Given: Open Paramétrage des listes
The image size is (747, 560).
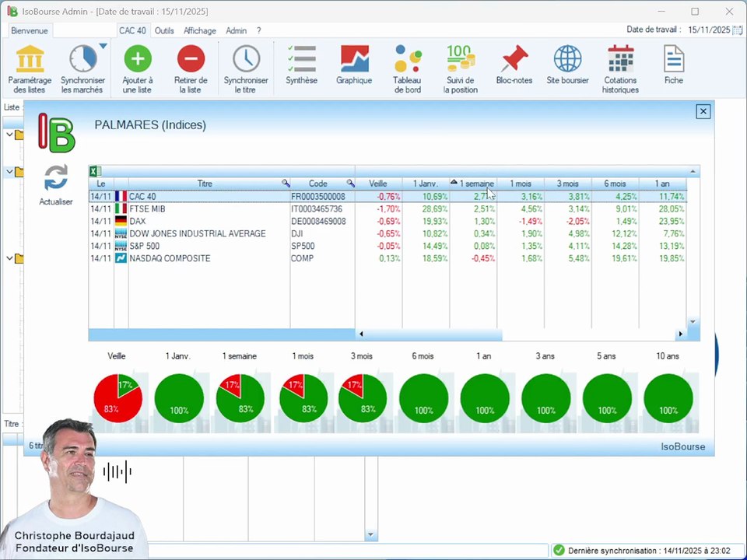Looking at the screenshot, I should pyautogui.click(x=30, y=69).
